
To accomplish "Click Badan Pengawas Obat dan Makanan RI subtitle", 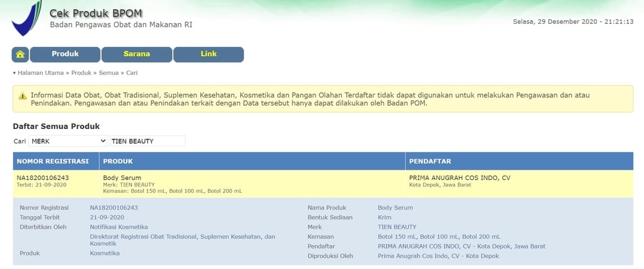I will 121,25.
